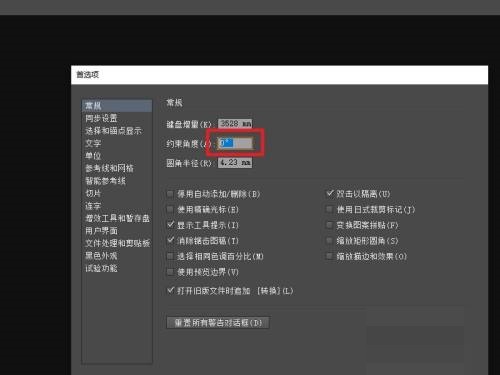The image size is (500, 375).
Task: Switch to 用户界面 preferences
Action: pos(101,231)
